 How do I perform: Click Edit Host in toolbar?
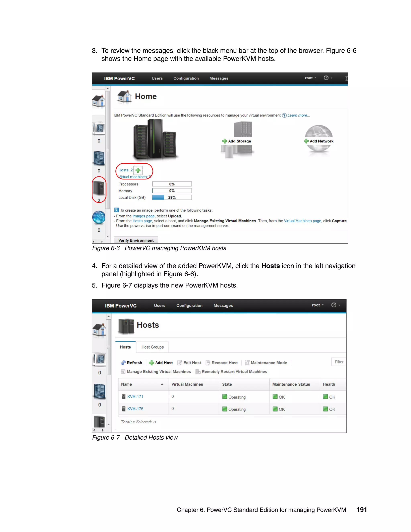(x=189, y=363)
